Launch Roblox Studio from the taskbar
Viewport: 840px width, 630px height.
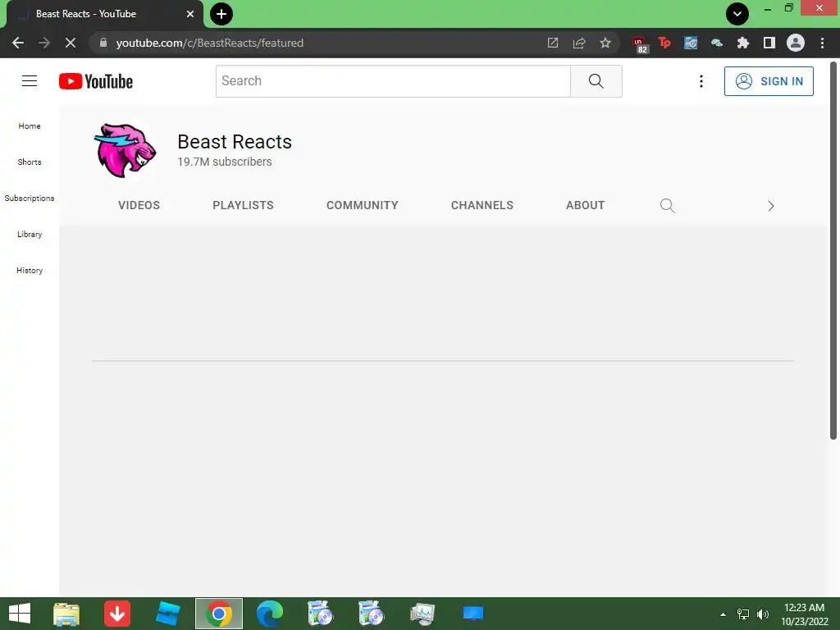167,614
